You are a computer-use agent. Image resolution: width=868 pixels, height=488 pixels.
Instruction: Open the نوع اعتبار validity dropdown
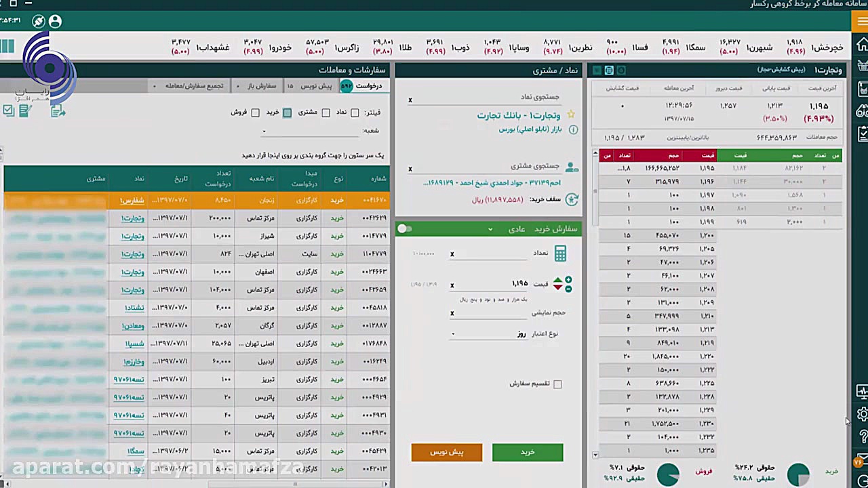click(x=489, y=334)
